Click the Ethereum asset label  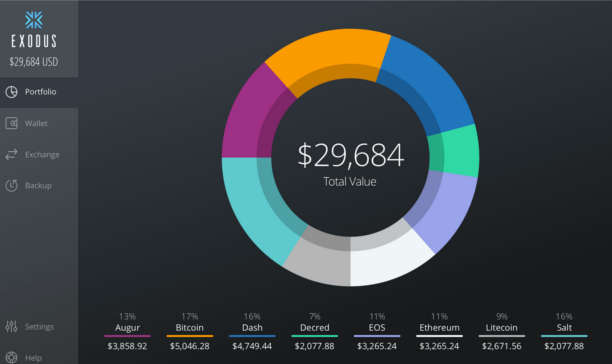coord(439,327)
